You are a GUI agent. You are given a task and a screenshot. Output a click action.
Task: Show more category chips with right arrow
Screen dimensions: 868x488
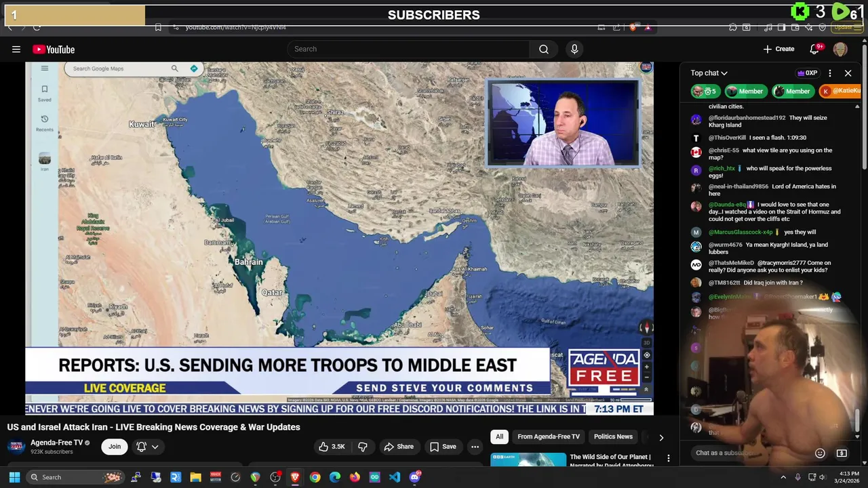click(661, 438)
